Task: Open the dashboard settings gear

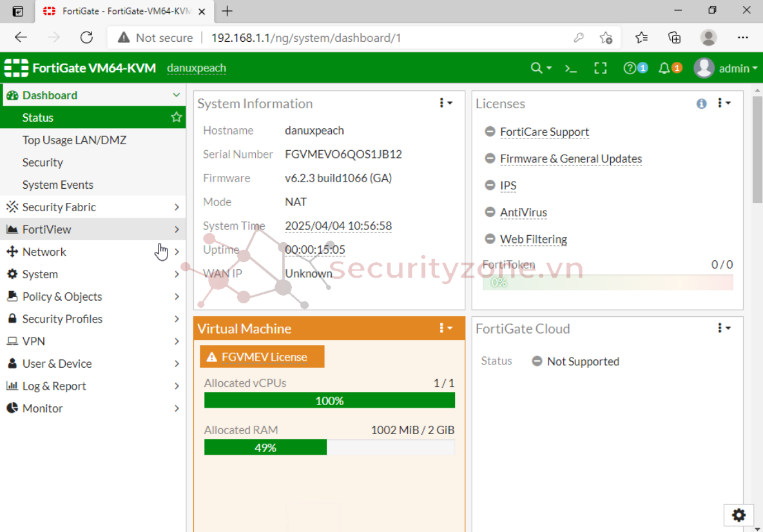Action: [x=739, y=515]
